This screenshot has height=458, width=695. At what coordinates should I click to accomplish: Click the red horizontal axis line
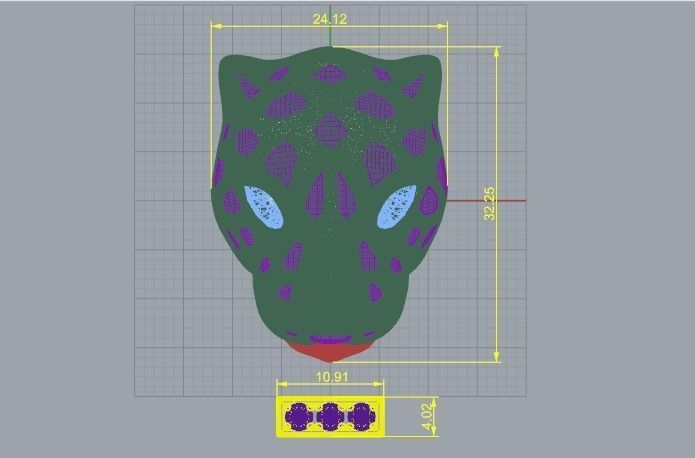[486, 201]
